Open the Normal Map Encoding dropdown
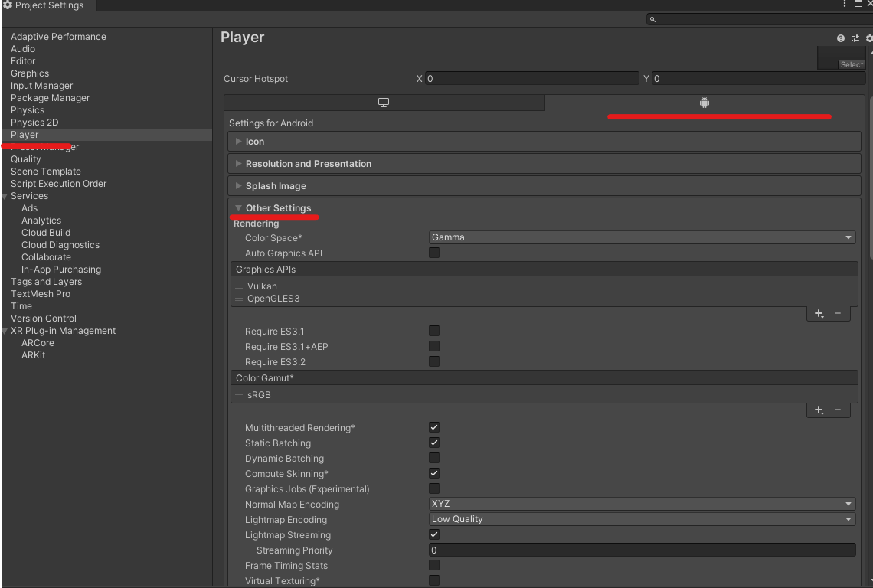 click(642, 504)
